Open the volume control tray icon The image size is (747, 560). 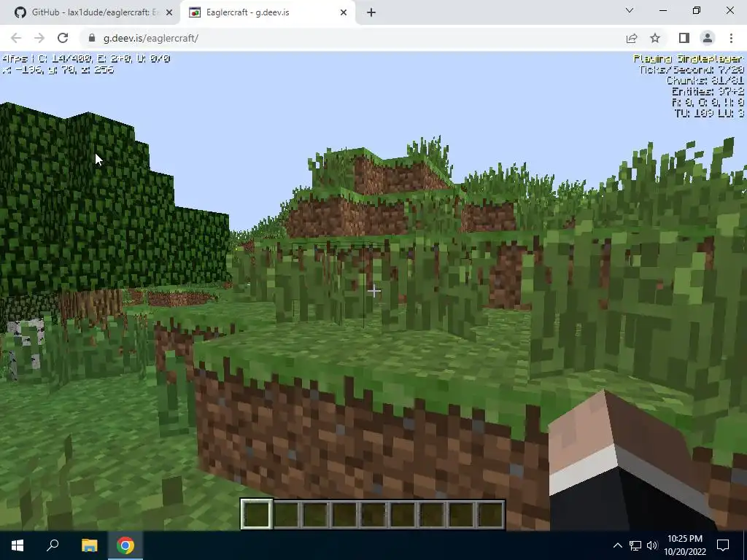652,545
